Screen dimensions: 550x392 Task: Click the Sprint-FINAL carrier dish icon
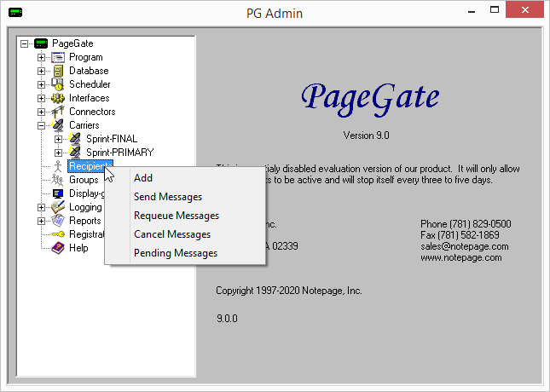(75, 139)
